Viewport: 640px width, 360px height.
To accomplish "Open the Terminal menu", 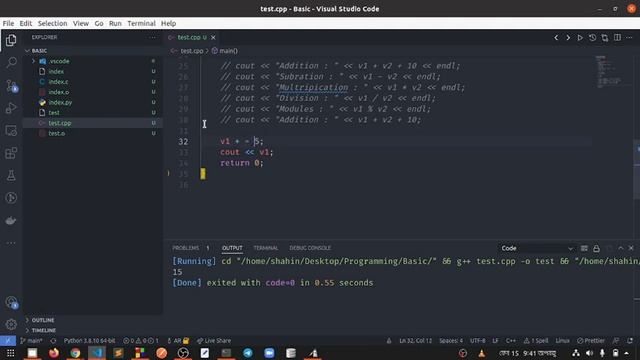I will [141, 23].
